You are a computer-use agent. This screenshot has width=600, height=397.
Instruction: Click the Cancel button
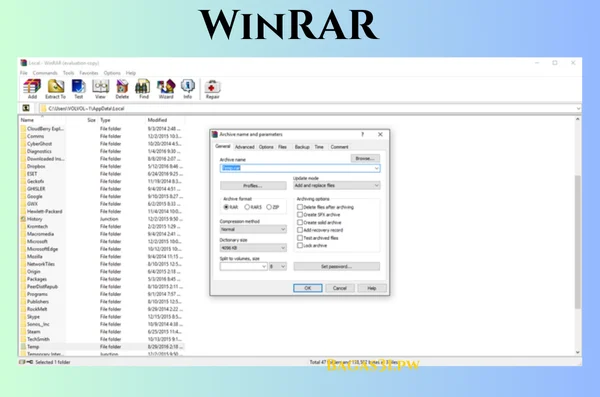(x=340, y=288)
